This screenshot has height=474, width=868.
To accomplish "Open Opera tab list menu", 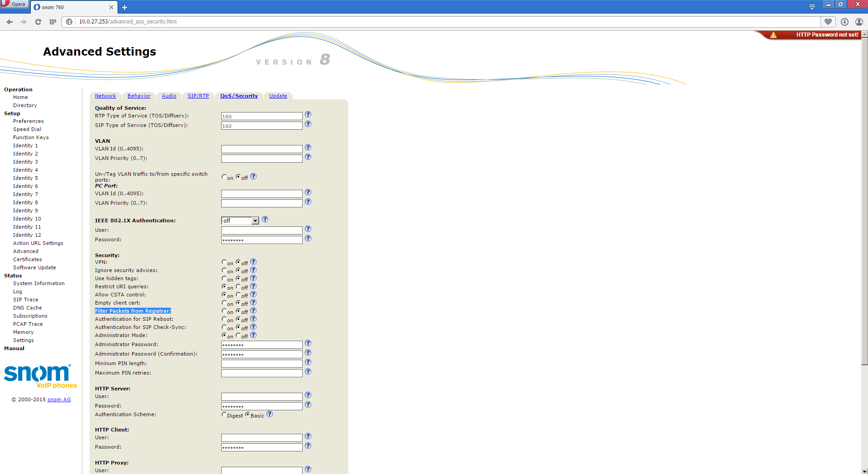I will pos(812,7).
